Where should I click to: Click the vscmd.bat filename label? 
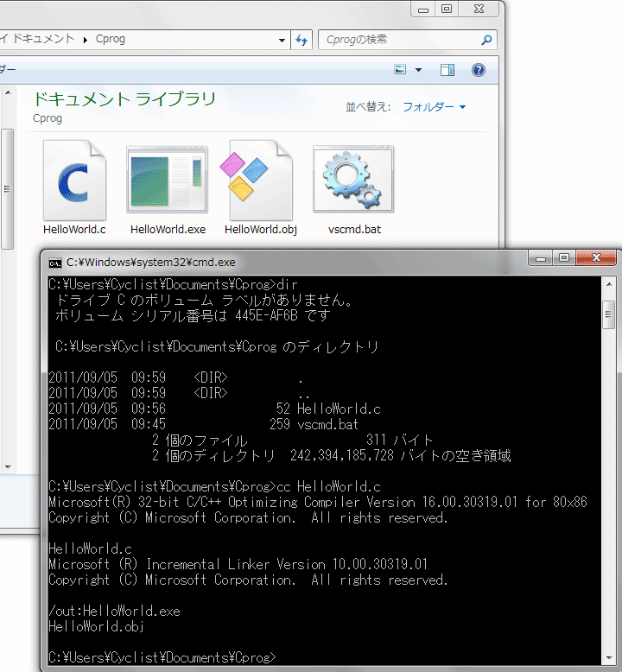(x=354, y=229)
